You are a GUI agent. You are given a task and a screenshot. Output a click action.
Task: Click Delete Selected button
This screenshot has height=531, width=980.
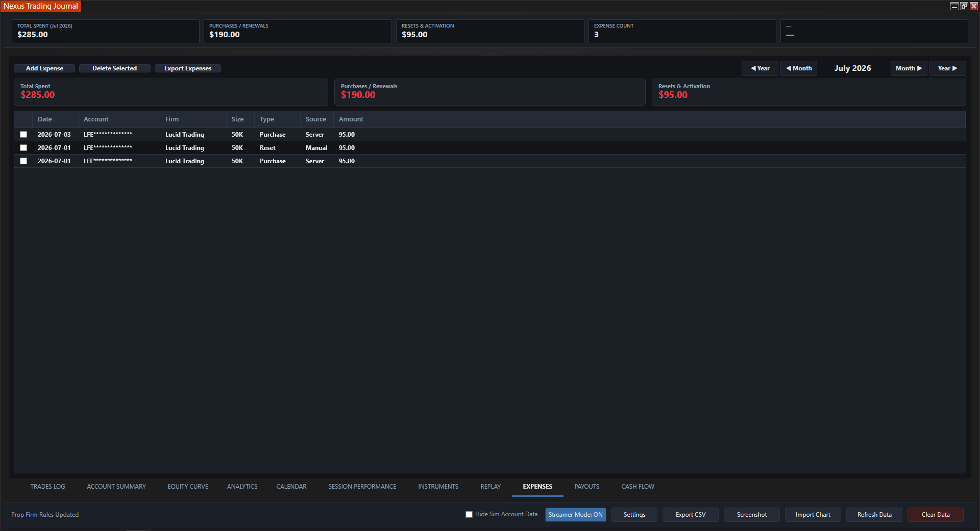tap(114, 68)
